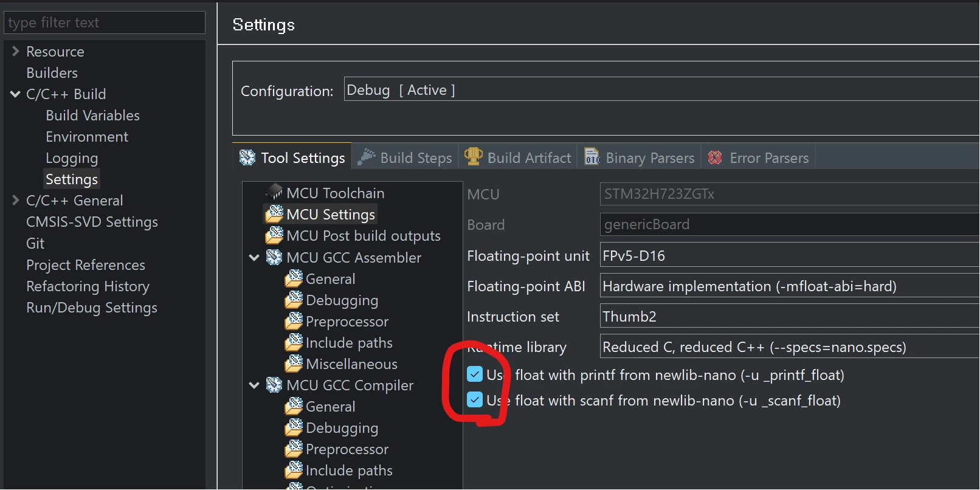Image resolution: width=980 pixels, height=490 pixels.
Task: Click the Assembler General item icon
Action: [294, 278]
